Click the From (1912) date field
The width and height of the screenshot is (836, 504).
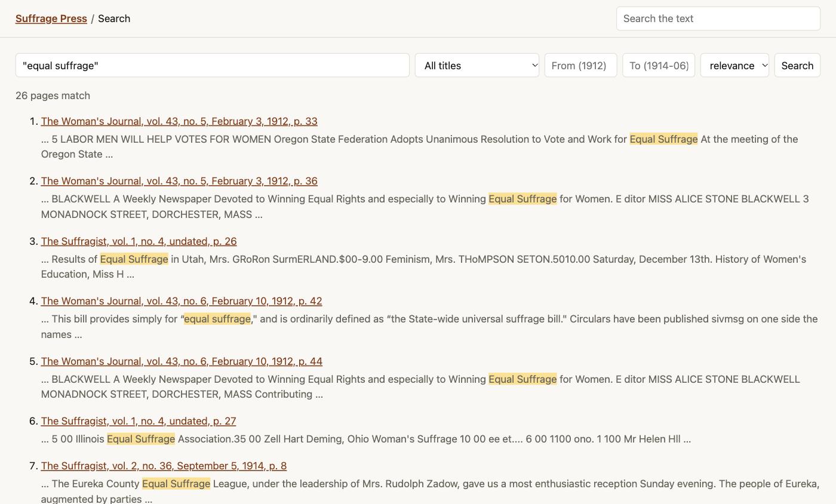[580, 65]
